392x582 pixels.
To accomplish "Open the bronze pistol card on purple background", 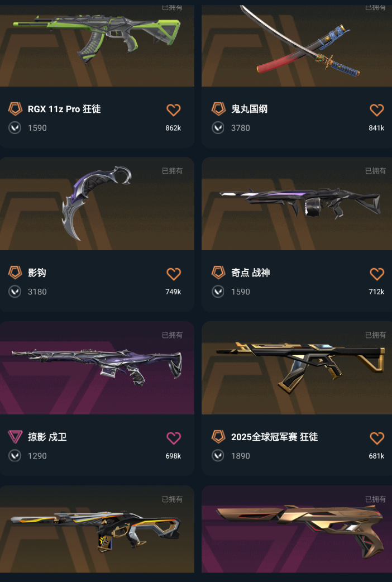I will pos(297,529).
